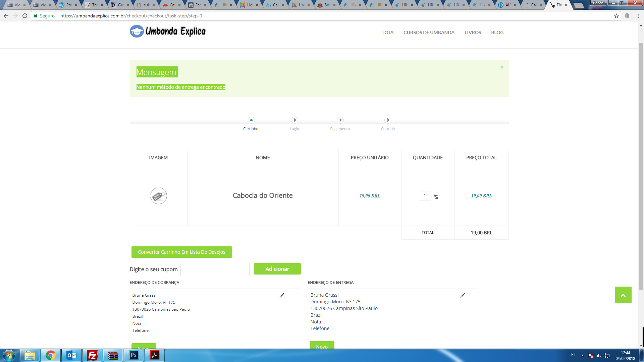Open Photoshop from the taskbar

[x=133, y=355]
